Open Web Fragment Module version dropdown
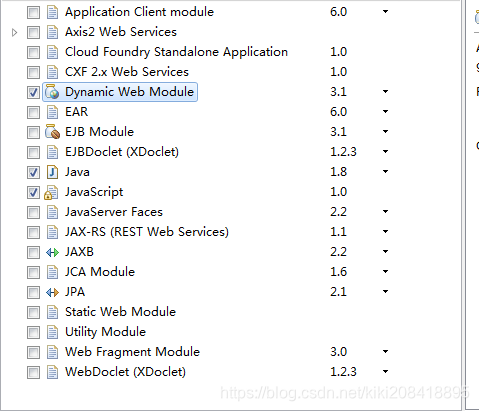This screenshot has width=479, height=411. click(385, 351)
